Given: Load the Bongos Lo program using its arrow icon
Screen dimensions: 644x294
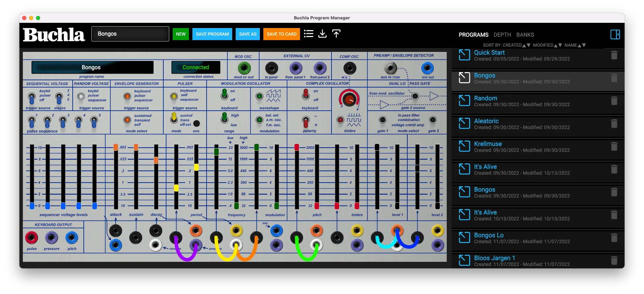Looking at the screenshot, I should (464, 237).
